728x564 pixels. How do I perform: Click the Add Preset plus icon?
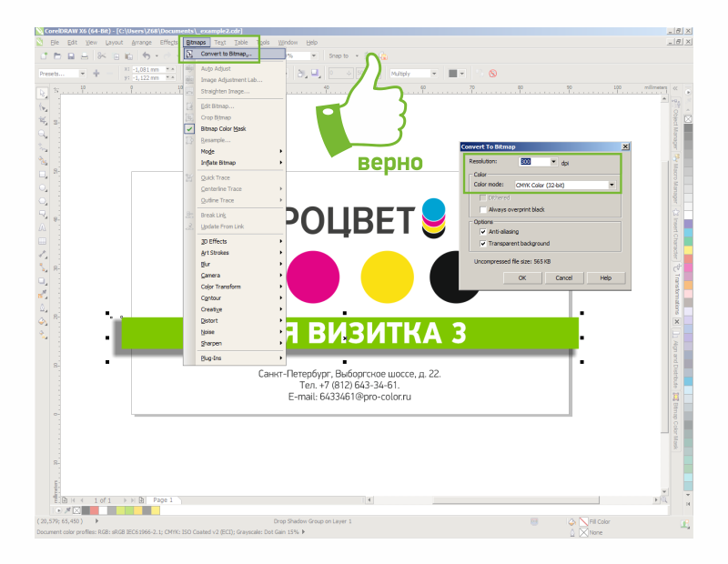pyautogui.click(x=96, y=74)
